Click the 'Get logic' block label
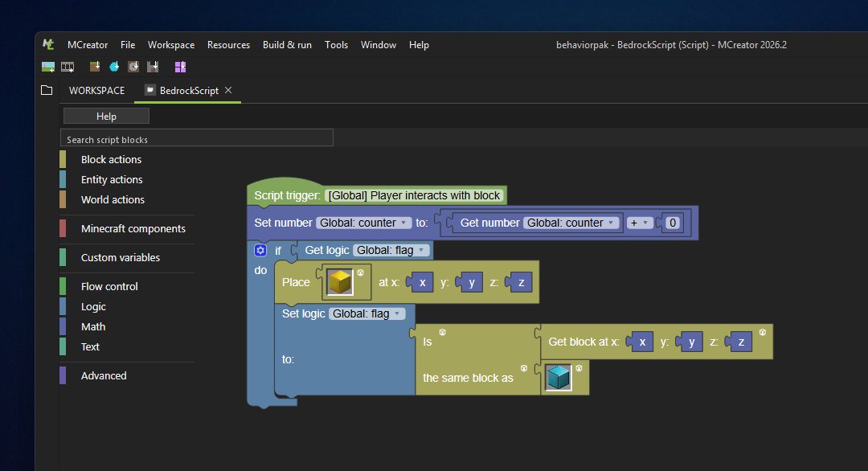The image size is (868, 471). [326, 250]
